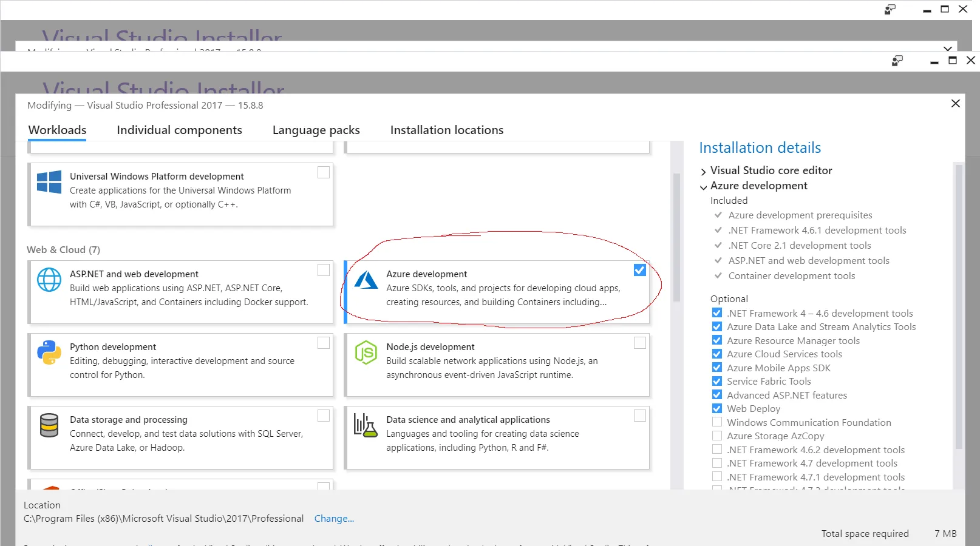Click the Data science chart and flask icon
This screenshot has width=980, height=546.
click(366, 425)
